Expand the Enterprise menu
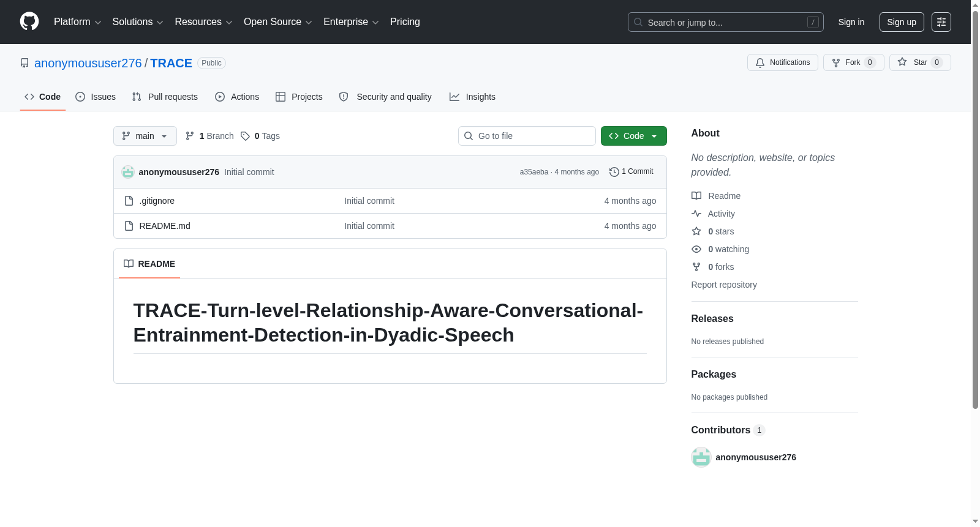This screenshot has height=527, width=980. (x=351, y=22)
